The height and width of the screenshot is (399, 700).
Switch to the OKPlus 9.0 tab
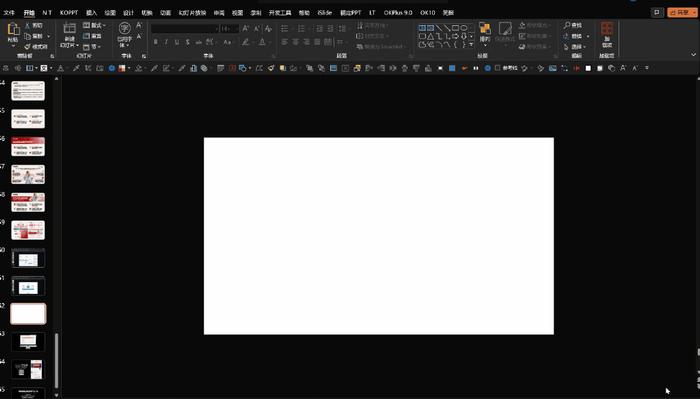398,12
